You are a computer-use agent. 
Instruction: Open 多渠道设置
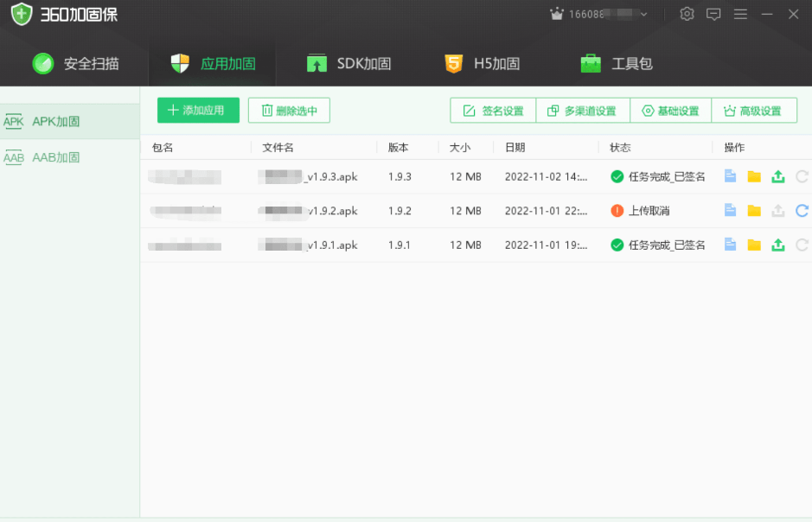[x=583, y=111]
